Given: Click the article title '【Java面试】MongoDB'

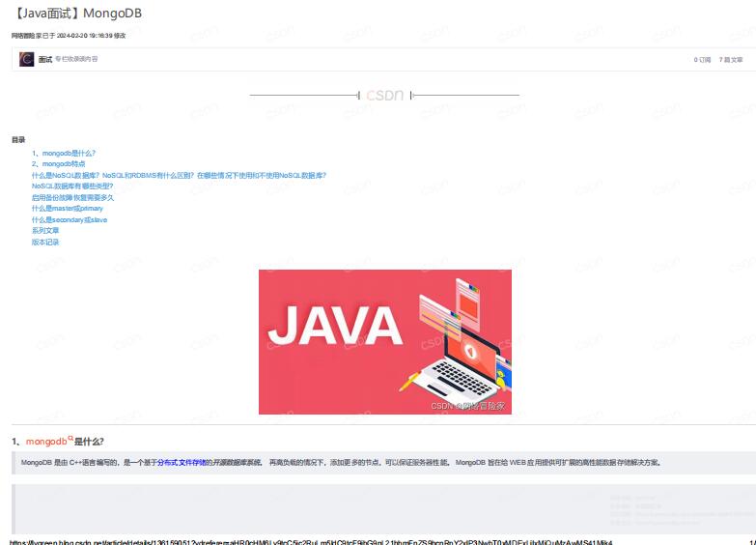Looking at the screenshot, I should (76, 13).
